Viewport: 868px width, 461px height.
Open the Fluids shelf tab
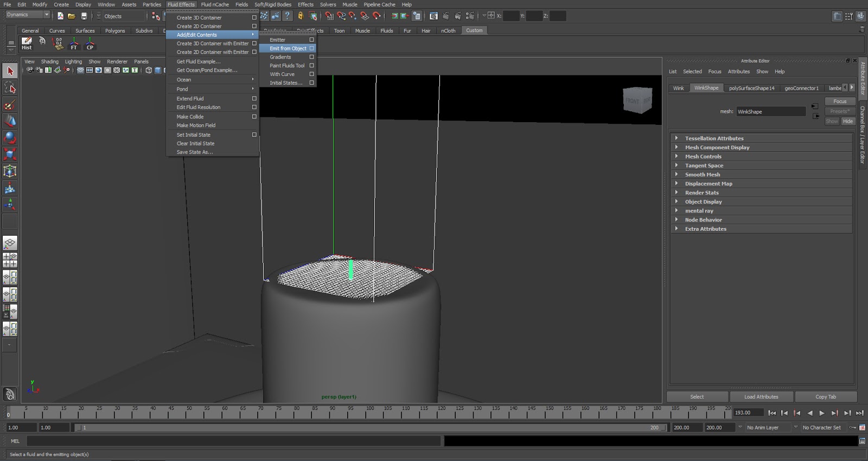coord(387,30)
